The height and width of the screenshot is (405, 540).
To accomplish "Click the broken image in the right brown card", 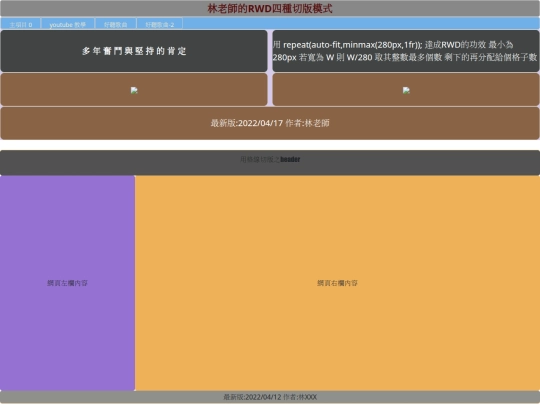I will (x=406, y=91).
